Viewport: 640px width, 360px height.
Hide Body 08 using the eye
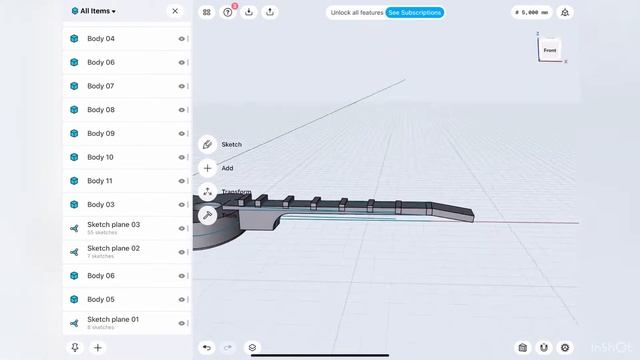click(182, 110)
